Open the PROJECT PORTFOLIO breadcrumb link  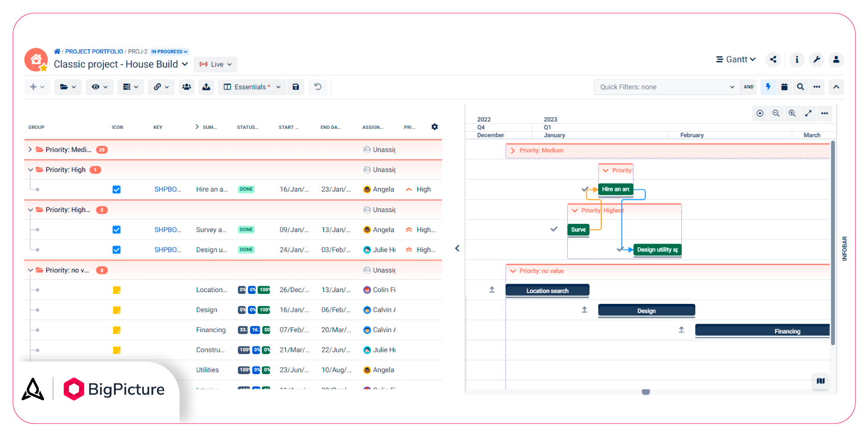(94, 51)
